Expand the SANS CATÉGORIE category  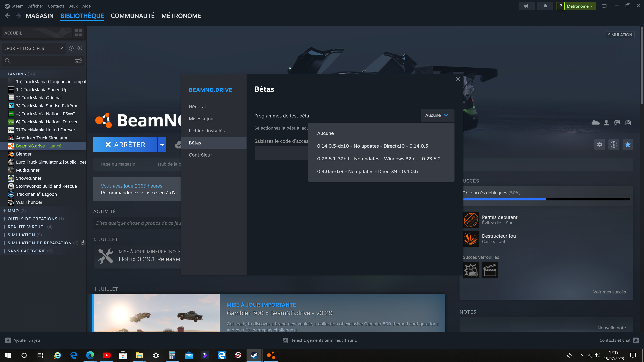click(4, 251)
